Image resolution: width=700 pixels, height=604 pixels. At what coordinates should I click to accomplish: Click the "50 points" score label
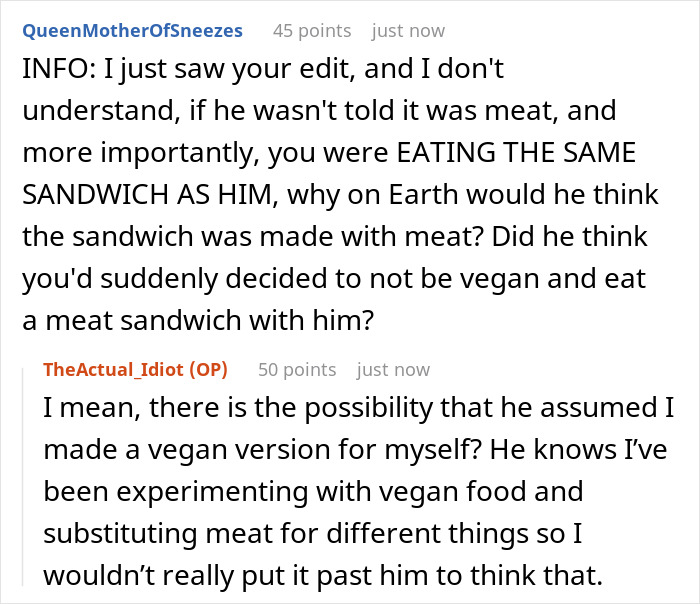295,369
